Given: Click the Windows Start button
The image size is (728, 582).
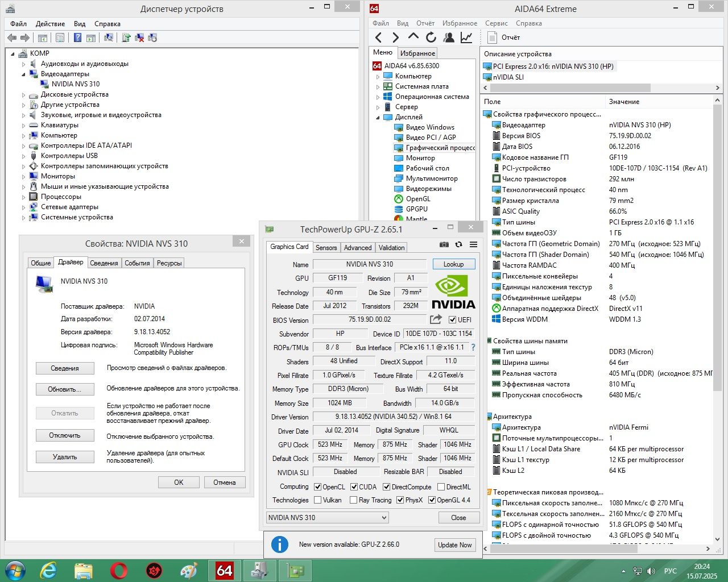Looking at the screenshot, I should pos(15,570).
